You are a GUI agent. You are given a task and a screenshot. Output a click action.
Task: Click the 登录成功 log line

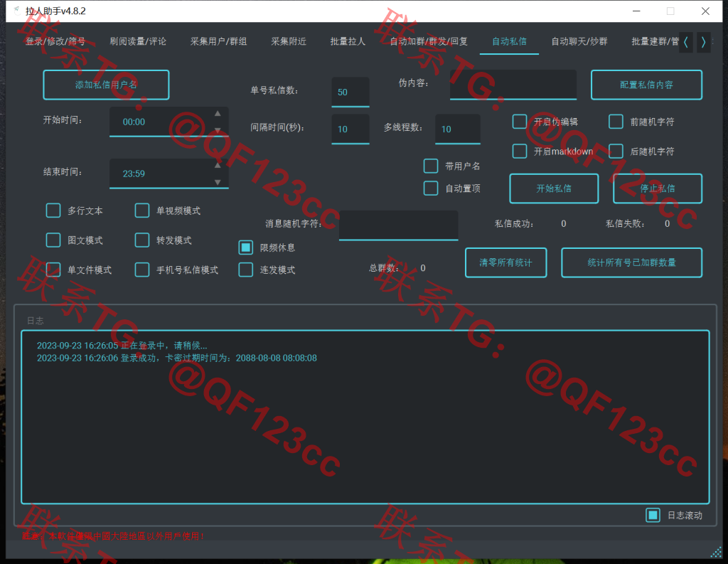point(177,358)
